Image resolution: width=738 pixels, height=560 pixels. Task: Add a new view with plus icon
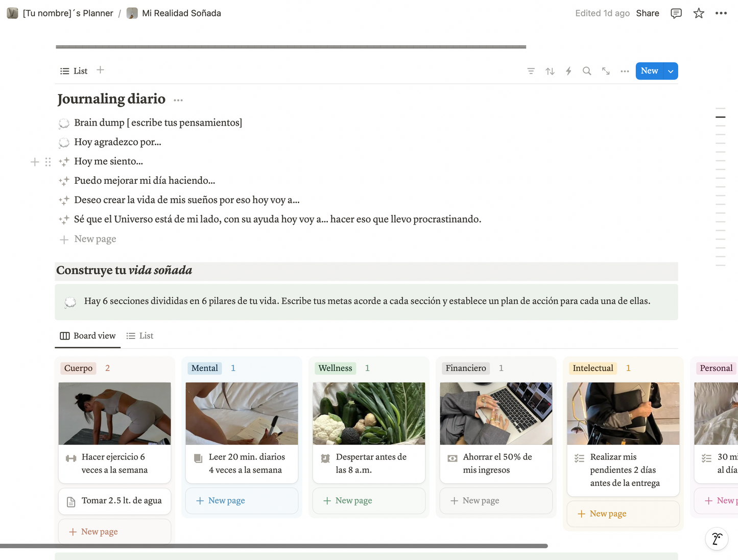100,70
